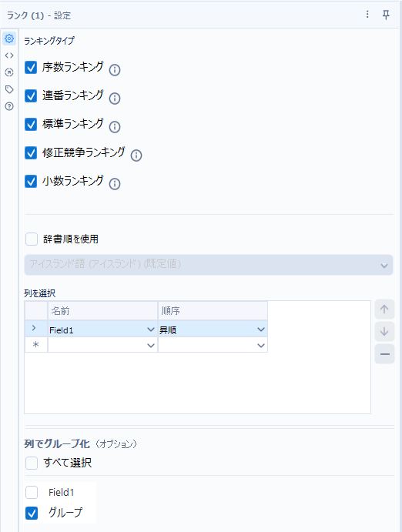Uncheck the 標準ランキング checkbox
402x532 pixels.
pyautogui.click(x=31, y=125)
